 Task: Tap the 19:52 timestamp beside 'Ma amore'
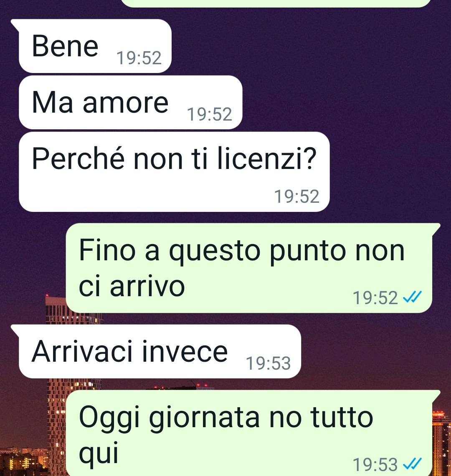point(209,114)
